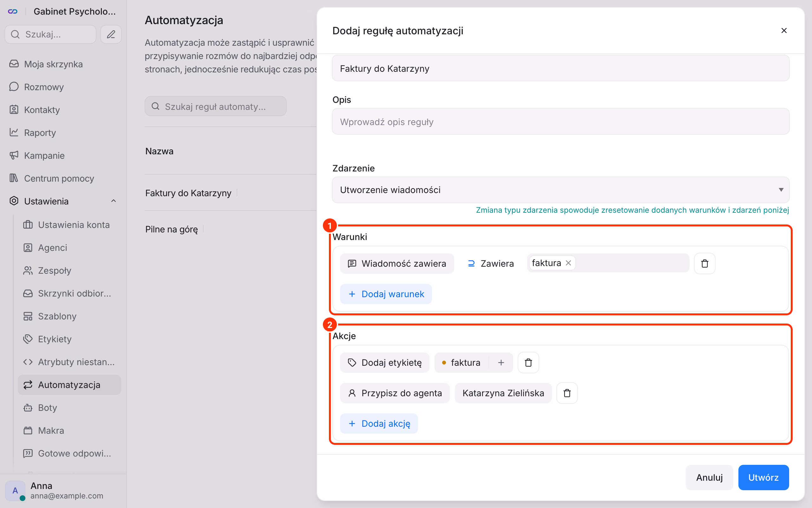Open Etykiety settings
812x508 pixels.
[x=69, y=339]
